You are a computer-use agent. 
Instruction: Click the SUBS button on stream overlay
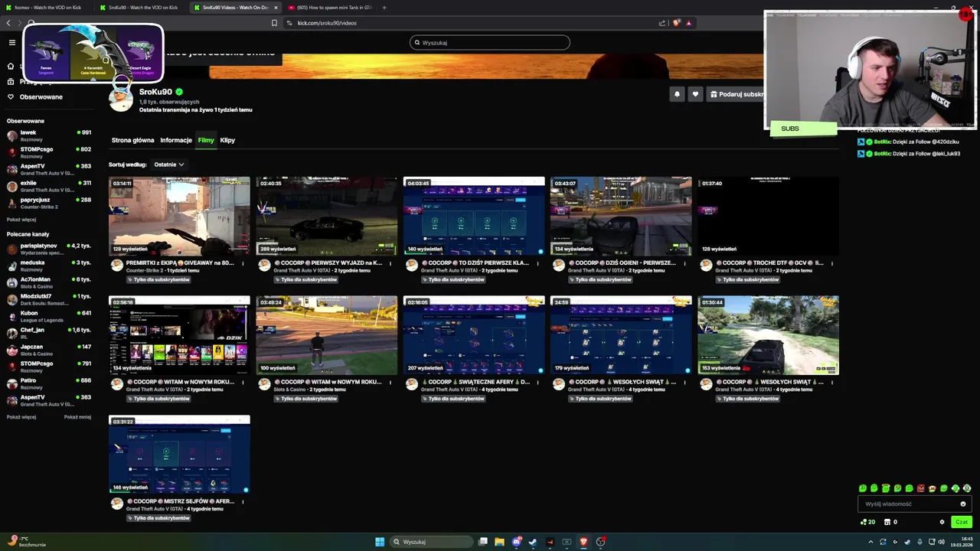tap(803, 129)
